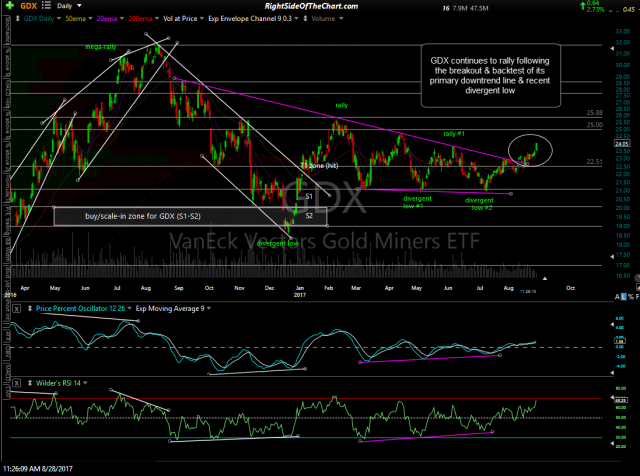This screenshot has width=640, height=476.
Task: Click the 25.00 price level label
Action: point(594,125)
